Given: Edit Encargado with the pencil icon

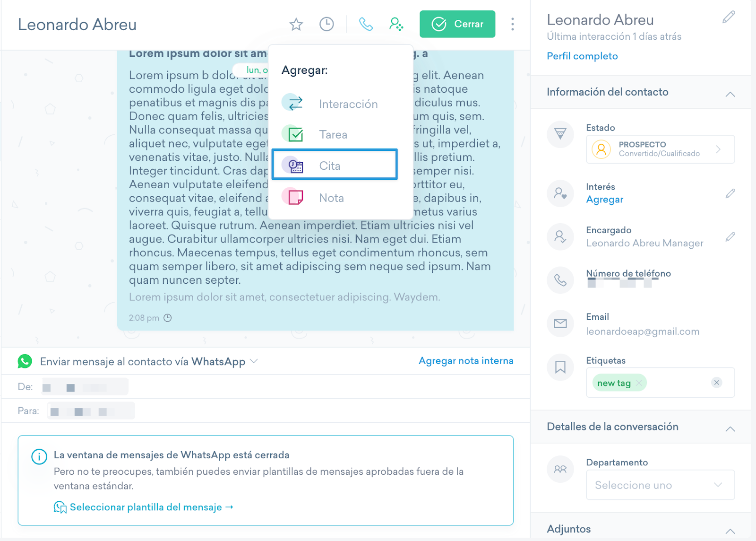Looking at the screenshot, I should point(730,237).
